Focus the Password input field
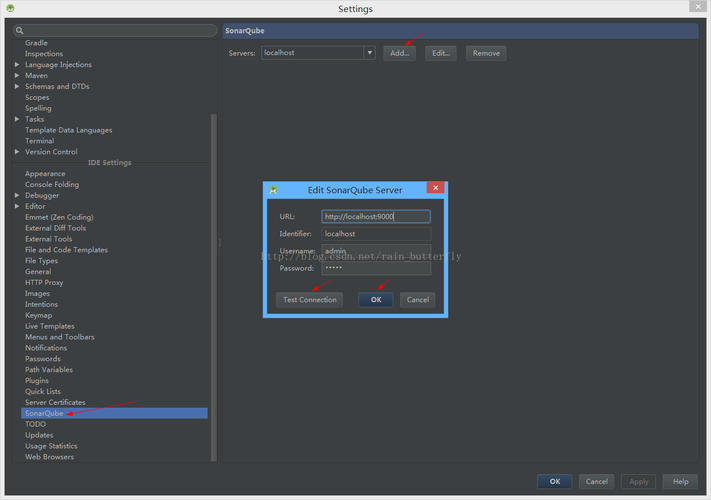Screen dimensions: 711x500 (376, 268)
